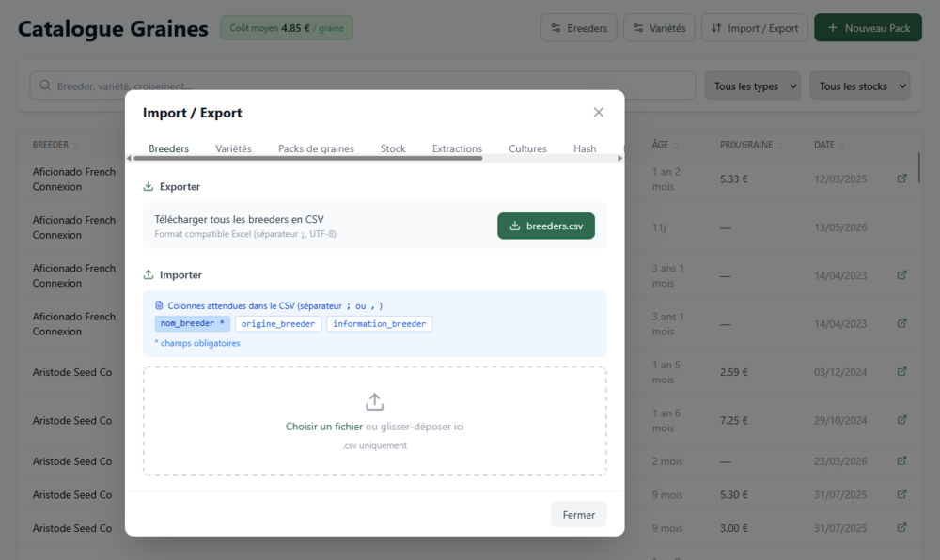Open external link for 23/03/2026 row
The height and width of the screenshot is (560, 940).
click(901, 460)
